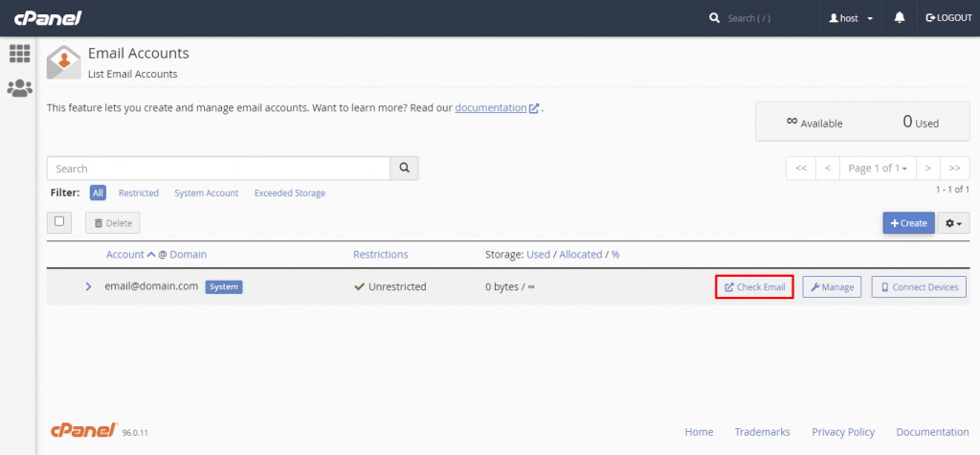Click the 1 - 1 of 1 count text
980x455 pixels.
952,189
